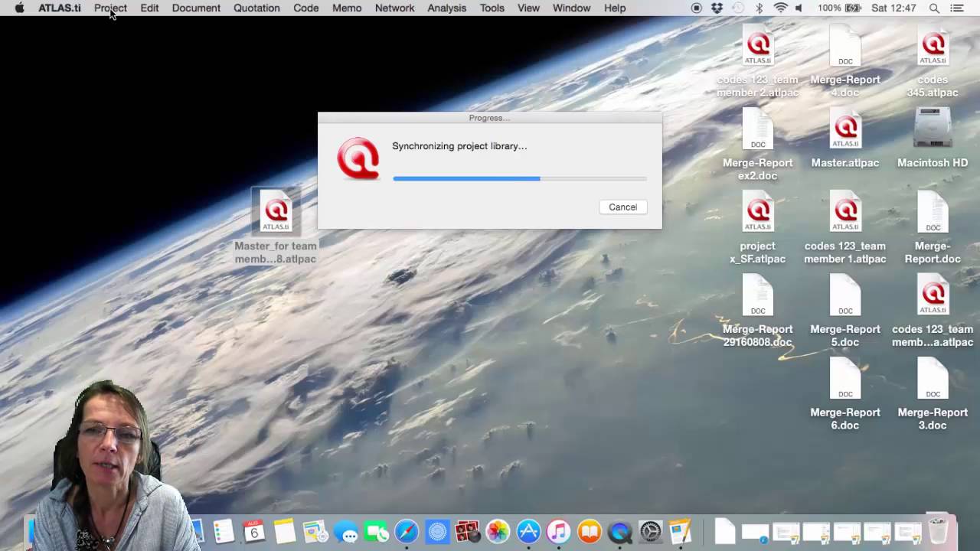Open the Tools menu
This screenshot has width=980, height=551.
(x=492, y=8)
